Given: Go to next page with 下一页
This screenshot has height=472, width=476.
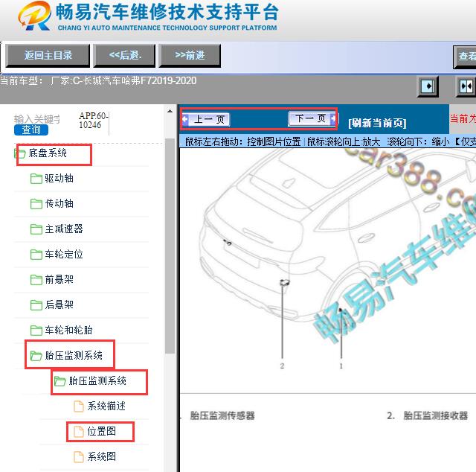Looking at the screenshot, I should 312,118.
